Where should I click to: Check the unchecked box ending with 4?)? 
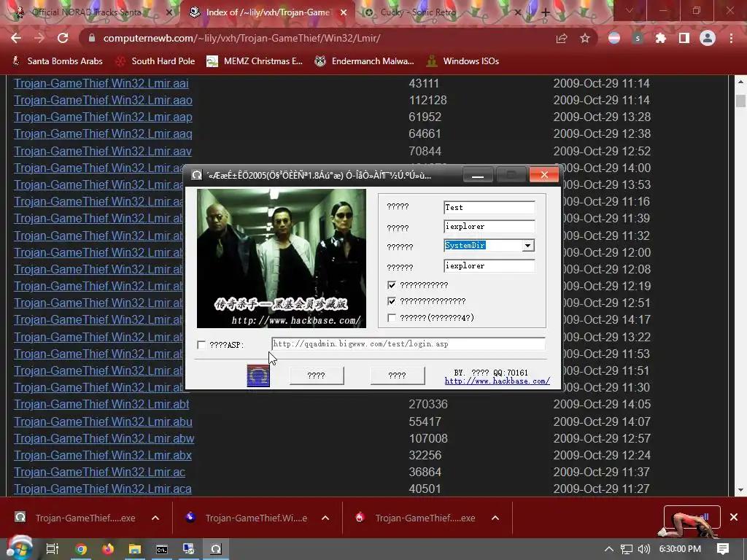(392, 318)
